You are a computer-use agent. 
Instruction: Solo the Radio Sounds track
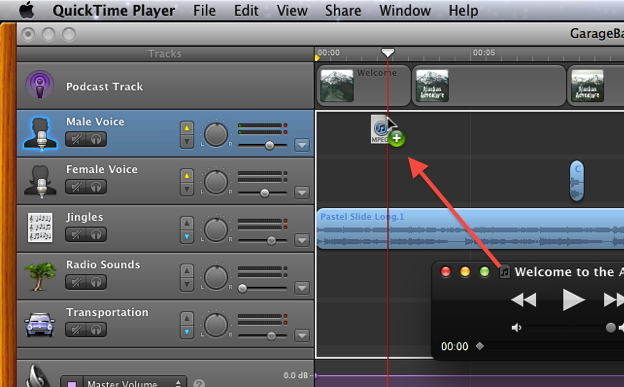click(x=96, y=282)
